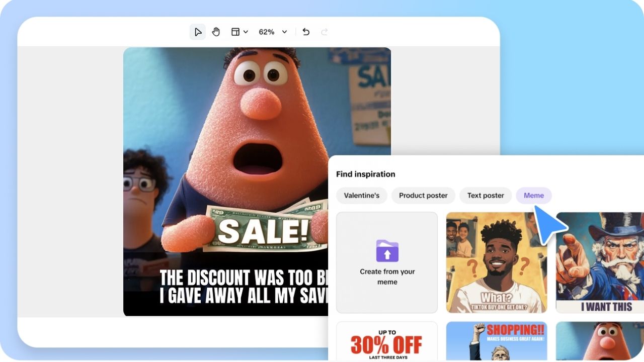Switch to the Valentine's category tab
Viewport: 644px width, 362px height.
click(x=361, y=195)
